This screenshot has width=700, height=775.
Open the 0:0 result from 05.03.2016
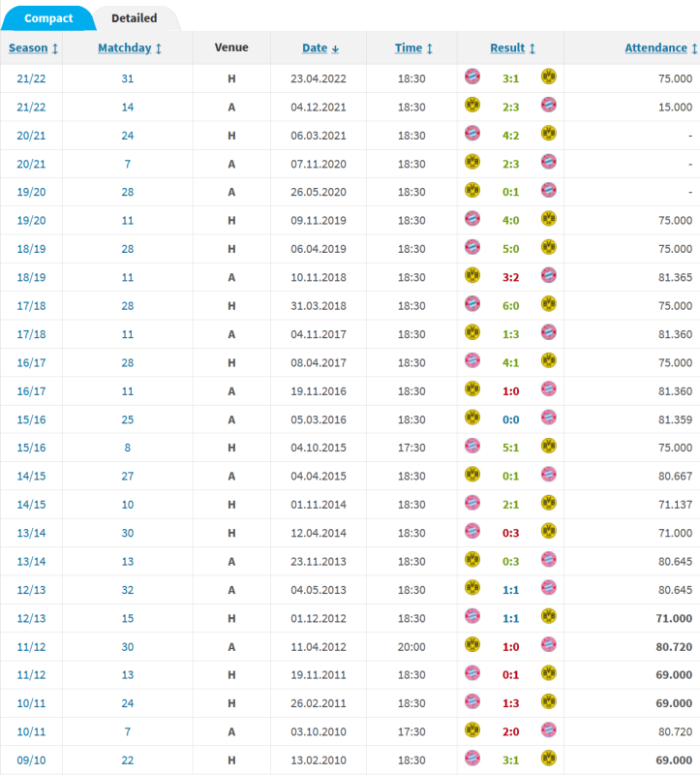[511, 419]
